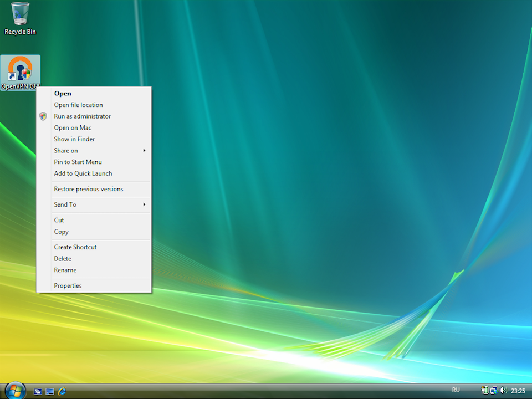Launch Internet Explorer from Quick Launch
The image size is (532, 399).
(x=62, y=391)
